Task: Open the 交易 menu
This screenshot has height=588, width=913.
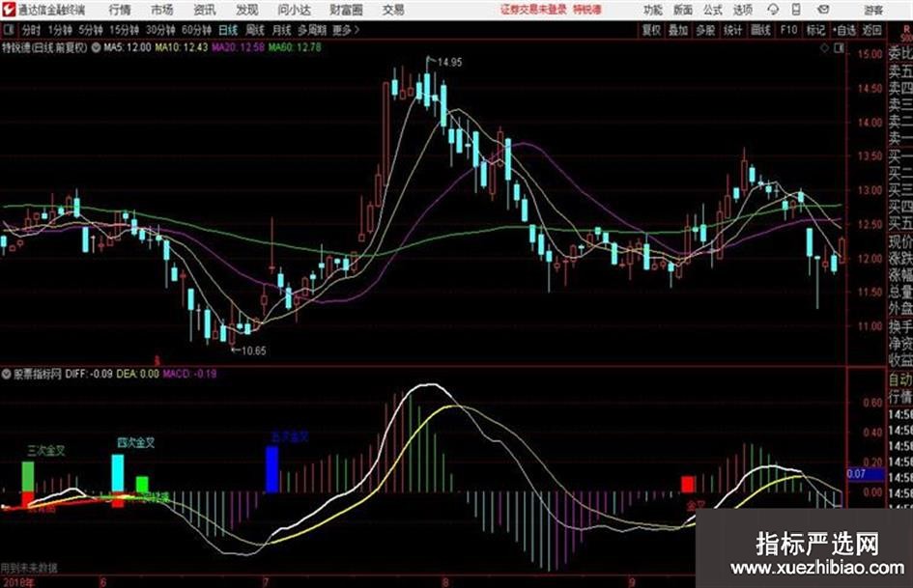Action: tap(393, 10)
